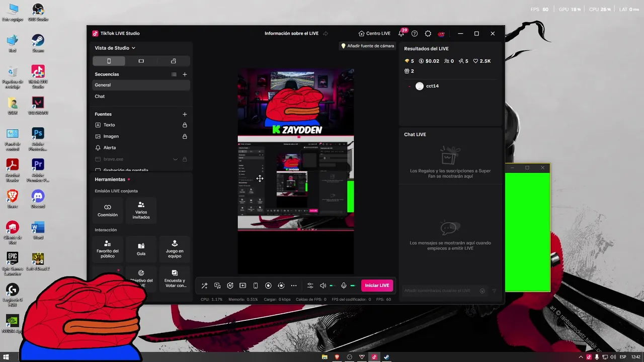The width and height of the screenshot is (644, 362).
Task: Click Añadir fuente de cámara hint
Action: [x=367, y=46]
